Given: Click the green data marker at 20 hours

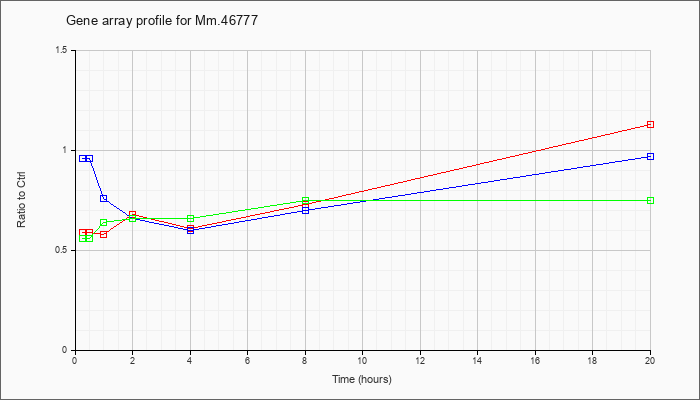Looking at the screenshot, I should [x=650, y=200].
